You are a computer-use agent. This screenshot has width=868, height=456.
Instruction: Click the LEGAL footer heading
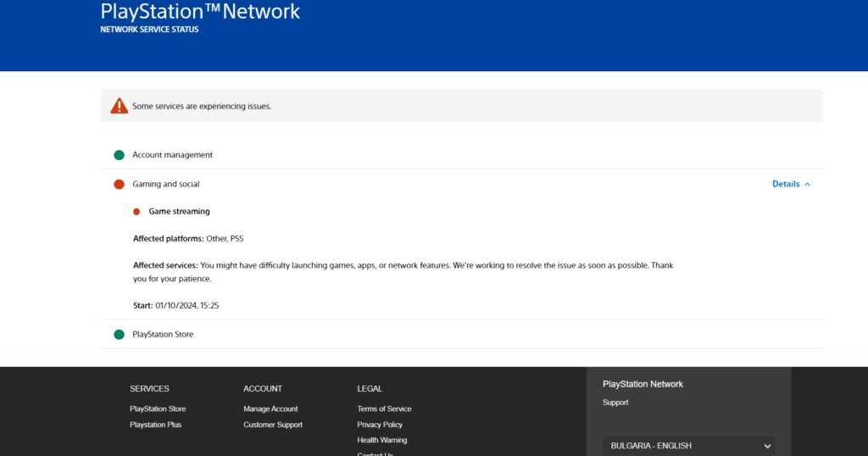[x=370, y=389]
